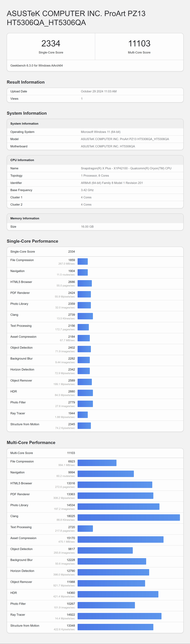Click the CPU Name Snapdragon X Plus value
Screen dimensions: 190x644
[126, 168]
